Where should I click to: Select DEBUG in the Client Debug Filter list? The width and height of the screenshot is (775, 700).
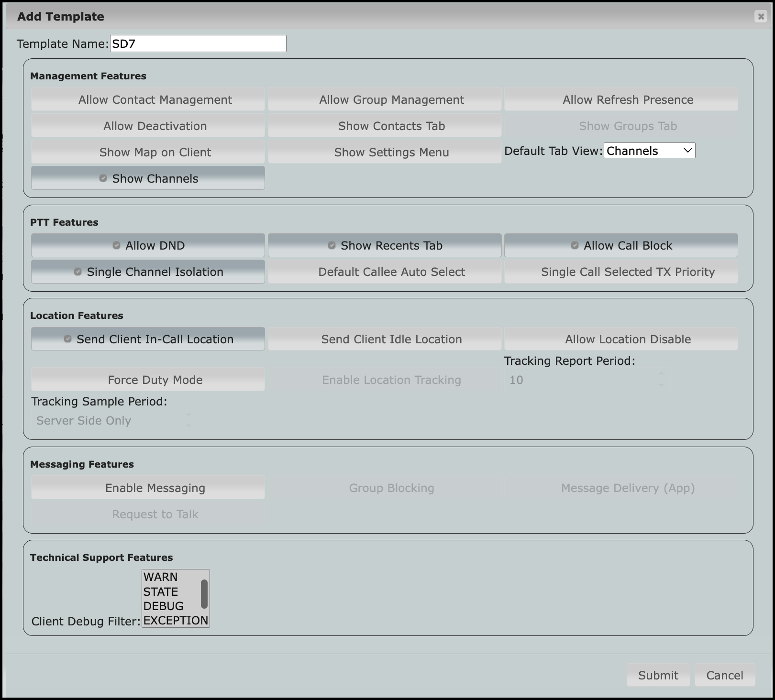pyautogui.click(x=163, y=606)
